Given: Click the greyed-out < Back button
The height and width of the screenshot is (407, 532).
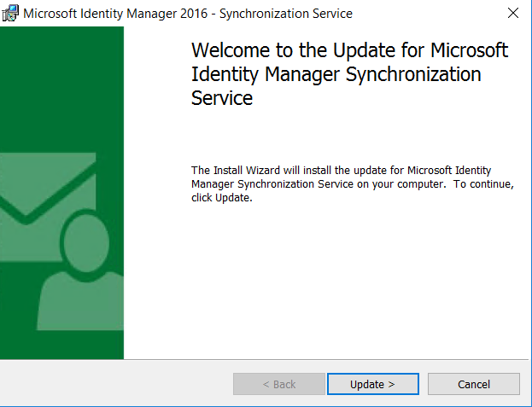Looking at the screenshot, I should (x=278, y=384).
